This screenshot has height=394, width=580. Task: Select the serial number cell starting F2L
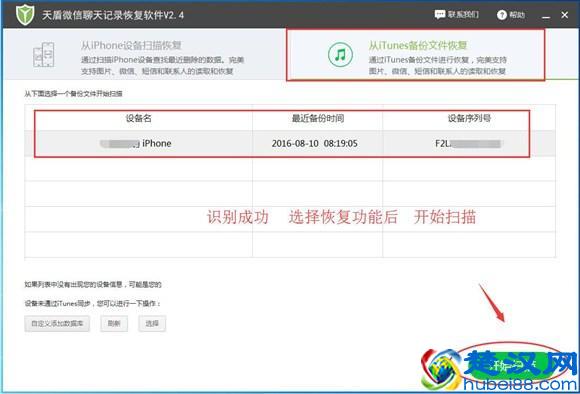468,144
